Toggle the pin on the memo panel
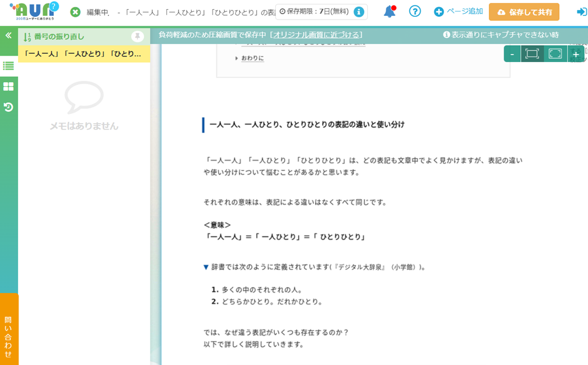 137,36
